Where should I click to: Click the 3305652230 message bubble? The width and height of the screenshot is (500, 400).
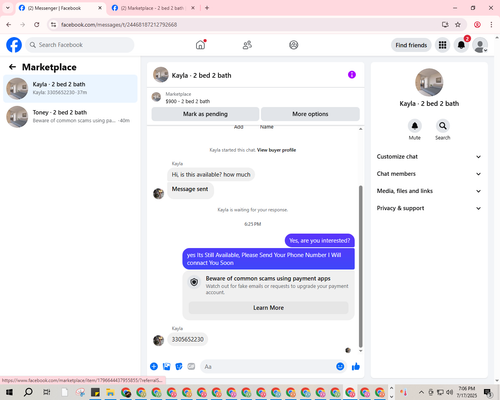click(x=188, y=339)
